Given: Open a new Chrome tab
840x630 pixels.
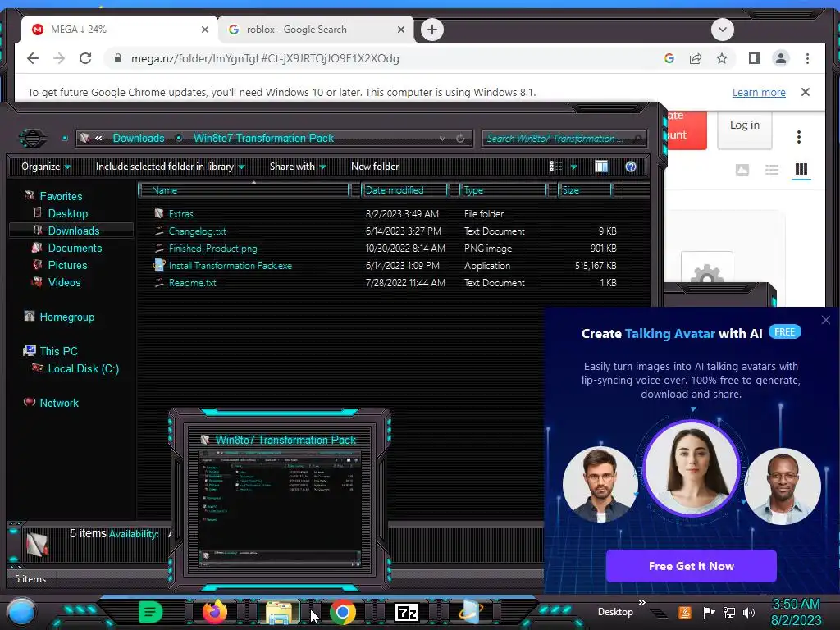Looking at the screenshot, I should (x=431, y=30).
